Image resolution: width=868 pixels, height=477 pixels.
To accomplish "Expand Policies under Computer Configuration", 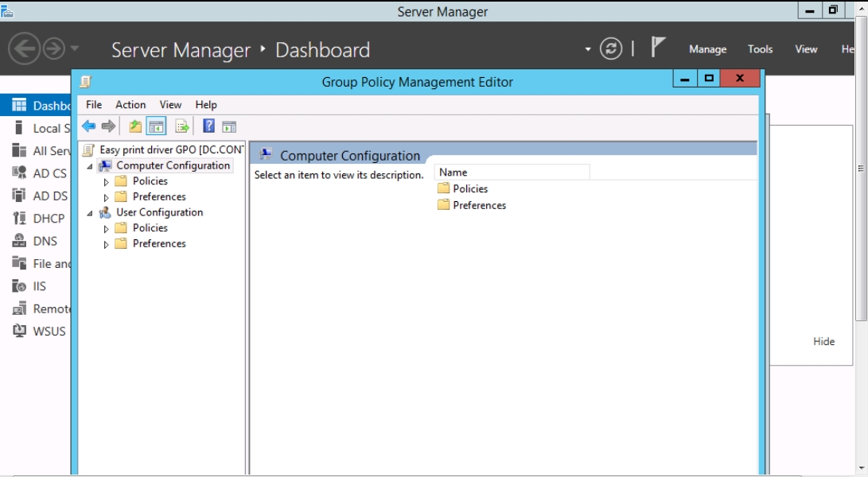I will (x=107, y=182).
